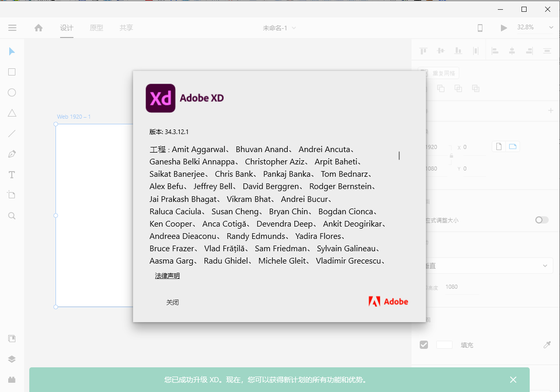Open the scrolling direction dropdown in properties
Screen dimensions: 560x392
coord(489,266)
